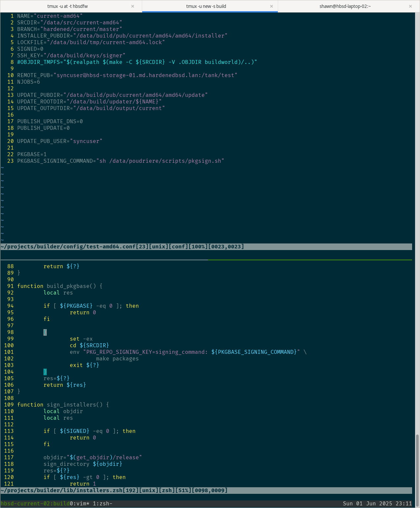Click the BRANCH="hardened/current/master" line
This screenshot has height=508, width=420.
point(69,29)
